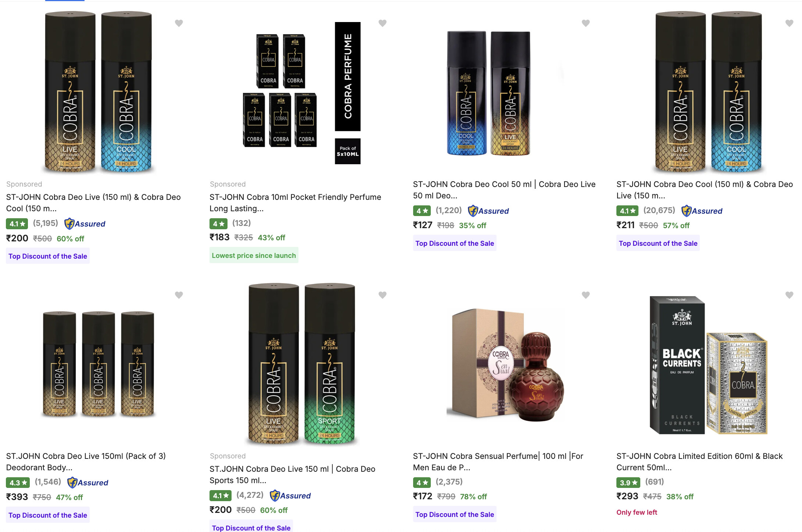The height and width of the screenshot is (532, 802).
Task: Click the Black Currents perfume box image
Action: 708,366
